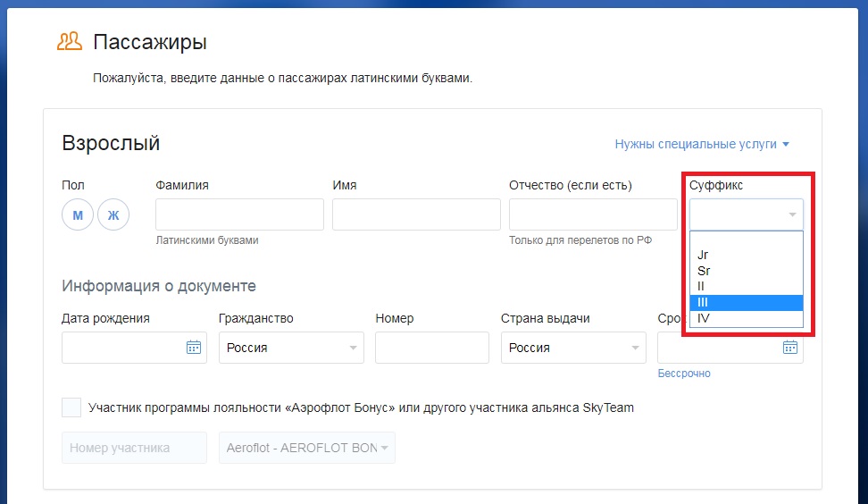Image resolution: width=868 pixels, height=504 pixels.
Task: Pick suffix IV from the list
Action: (704, 318)
